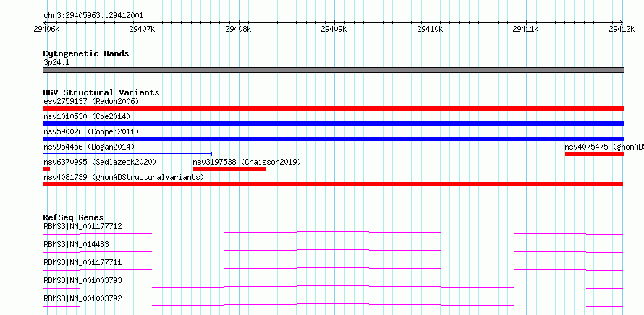Click the 29411k ruler tick label
This screenshot has width=644, height=315.
click(x=526, y=29)
